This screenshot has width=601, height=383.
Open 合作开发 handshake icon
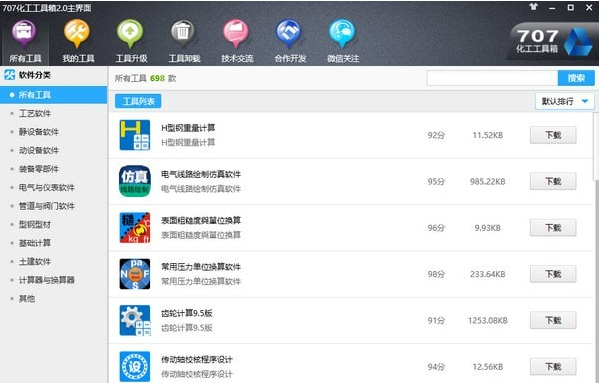click(x=289, y=34)
